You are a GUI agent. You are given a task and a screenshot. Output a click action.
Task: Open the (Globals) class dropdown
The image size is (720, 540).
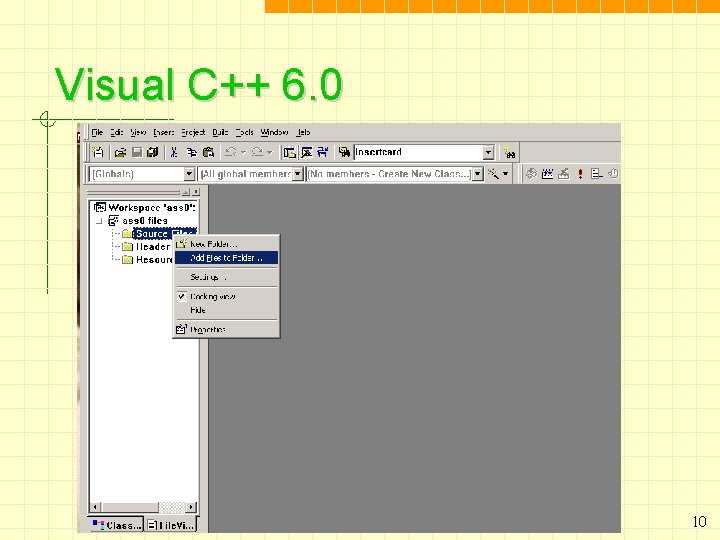pyautogui.click(x=189, y=174)
